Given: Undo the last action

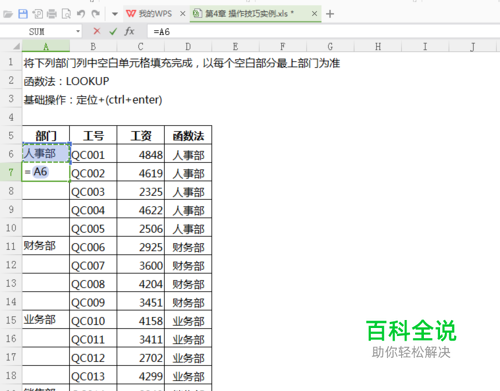Looking at the screenshot, I should point(81,14).
